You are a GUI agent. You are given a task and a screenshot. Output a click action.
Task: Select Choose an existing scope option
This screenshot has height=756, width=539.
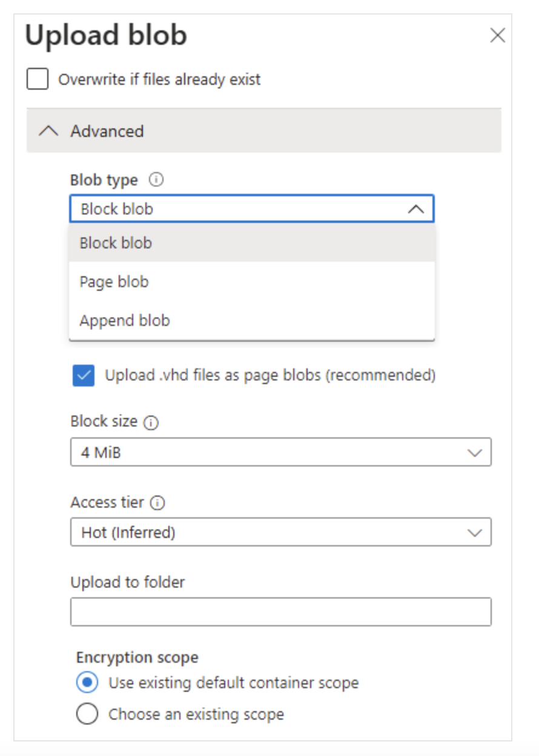point(87,714)
